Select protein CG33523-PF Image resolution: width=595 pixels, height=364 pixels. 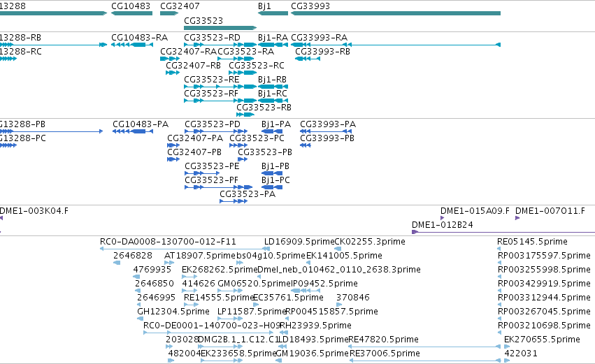(219, 188)
